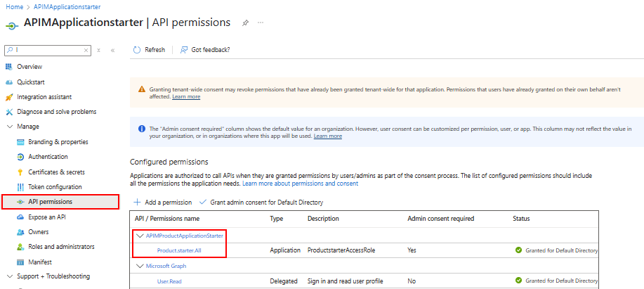The width and height of the screenshot is (644, 289).
Task: Click Add a permission button
Action: point(162,203)
